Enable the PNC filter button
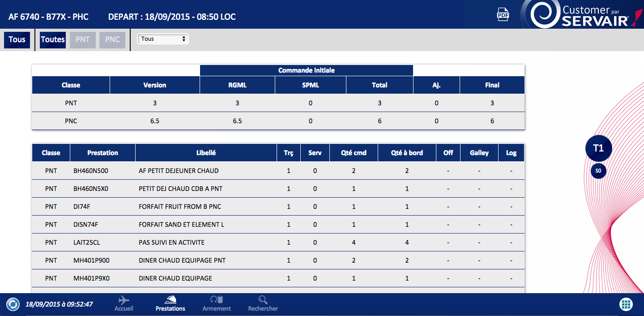 click(112, 39)
